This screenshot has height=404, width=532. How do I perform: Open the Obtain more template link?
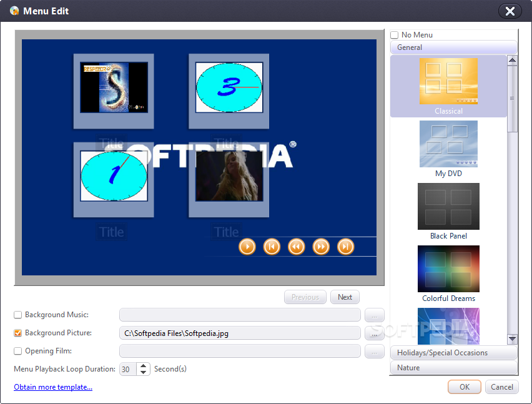(x=53, y=387)
